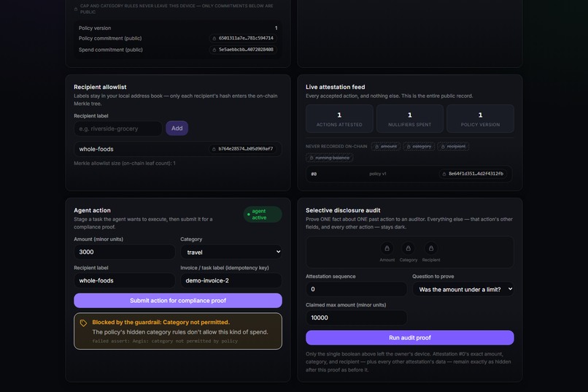
Task: Click Merkle allowlist size text
Action: (125, 164)
